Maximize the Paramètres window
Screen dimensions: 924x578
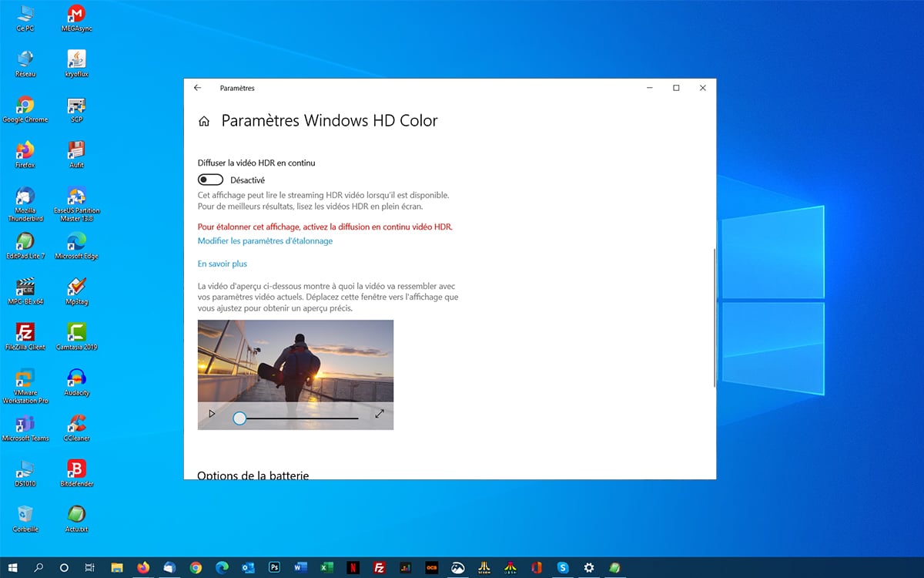coord(676,88)
